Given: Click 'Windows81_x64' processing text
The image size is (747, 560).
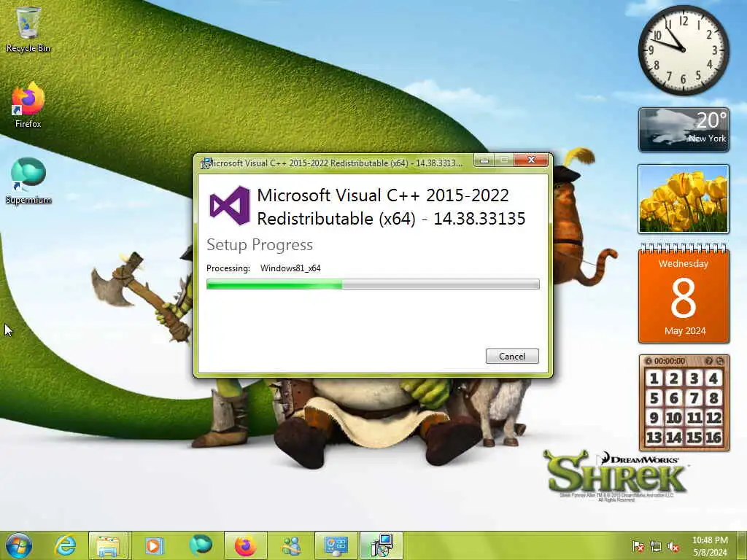Looking at the screenshot, I should pos(290,268).
